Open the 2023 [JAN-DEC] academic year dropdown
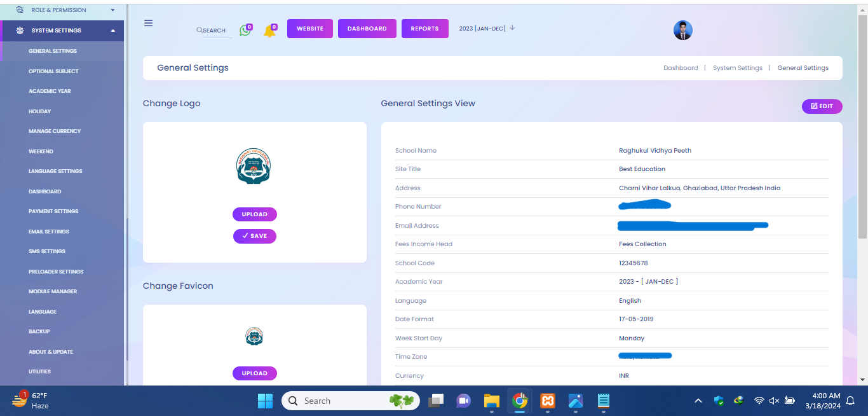Image resolution: width=868 pixels, height=416 pixels. click(x=487, y=28)
